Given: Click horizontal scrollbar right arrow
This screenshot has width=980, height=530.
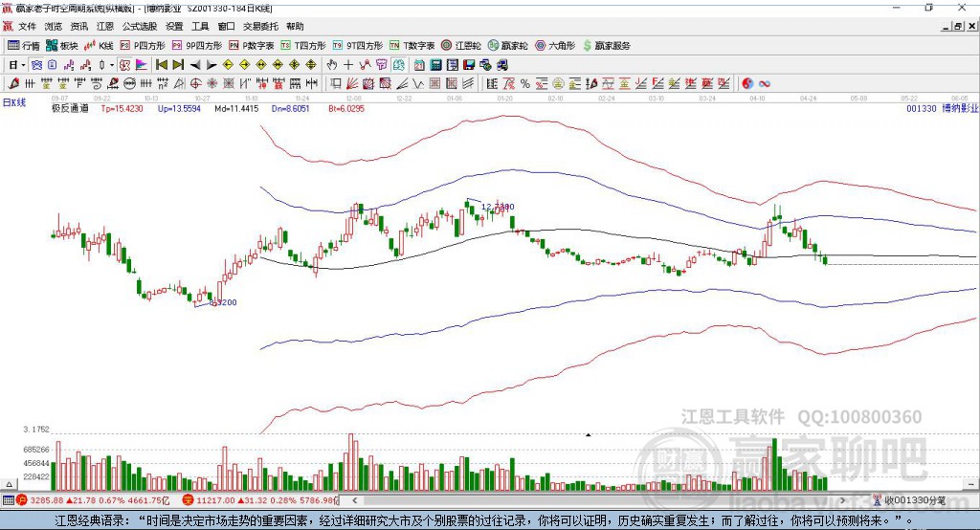Looking at the screenshot, I should [842, 500].
